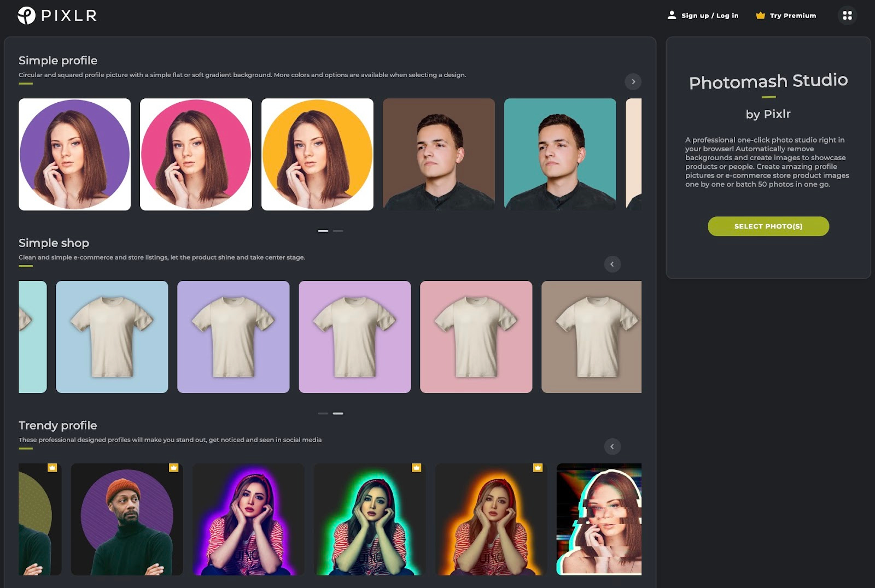Select the lilac purple t-shirt shop template
This screenshot has width=875, height=588.
(355, 337)
